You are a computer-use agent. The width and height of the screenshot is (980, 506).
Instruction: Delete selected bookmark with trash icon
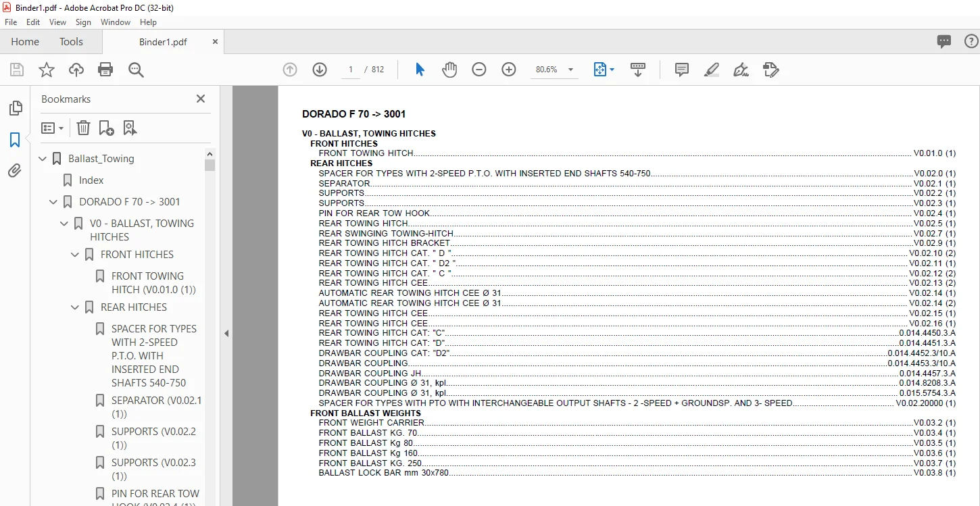(83, 128)
